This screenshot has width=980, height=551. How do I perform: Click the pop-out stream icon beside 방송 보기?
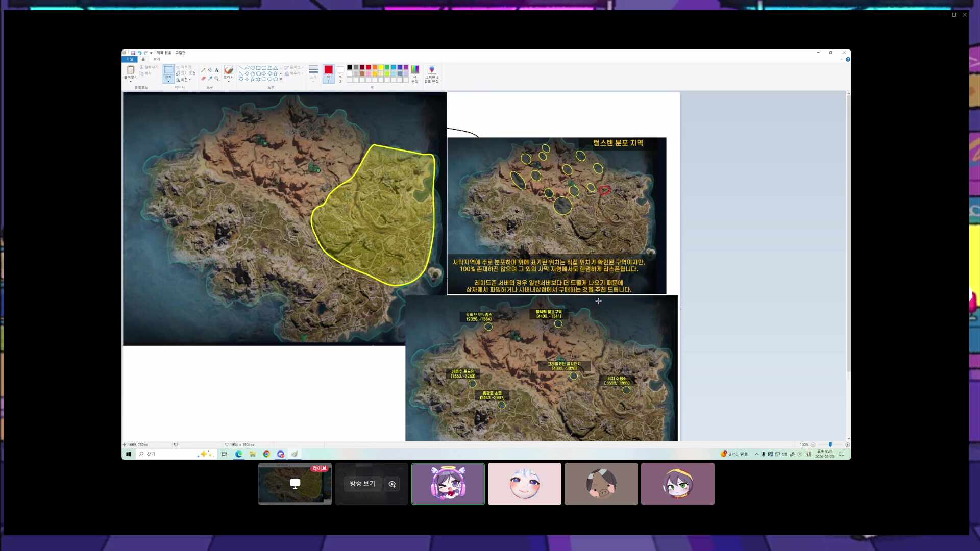(392, 484)
